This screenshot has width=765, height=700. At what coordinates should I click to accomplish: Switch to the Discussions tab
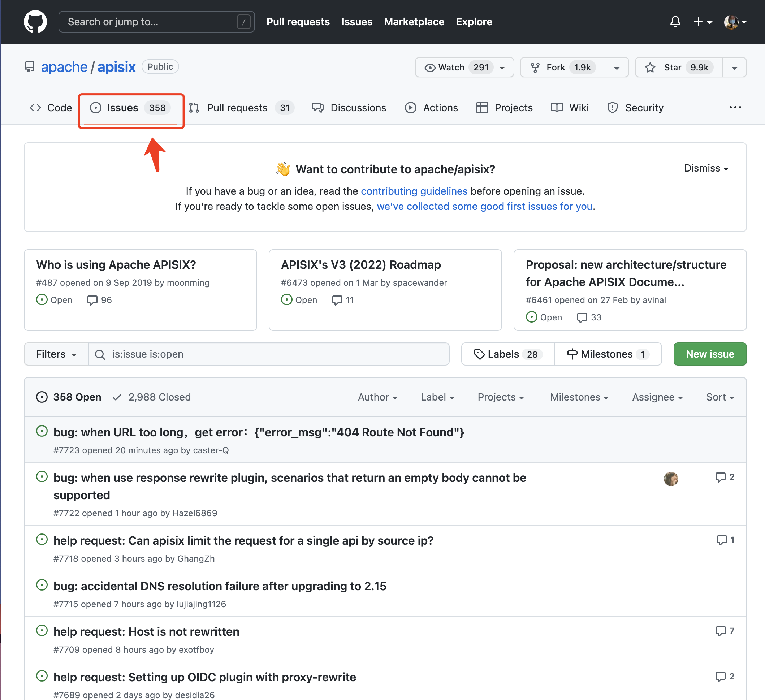point(349,108)
